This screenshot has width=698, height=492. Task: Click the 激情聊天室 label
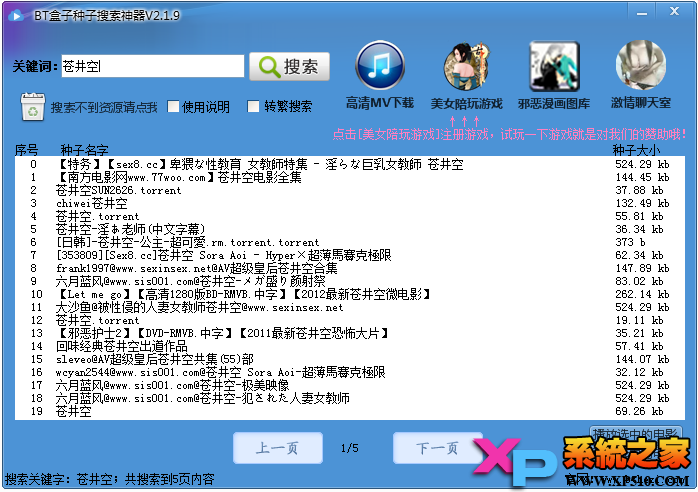tap(641, 103)
